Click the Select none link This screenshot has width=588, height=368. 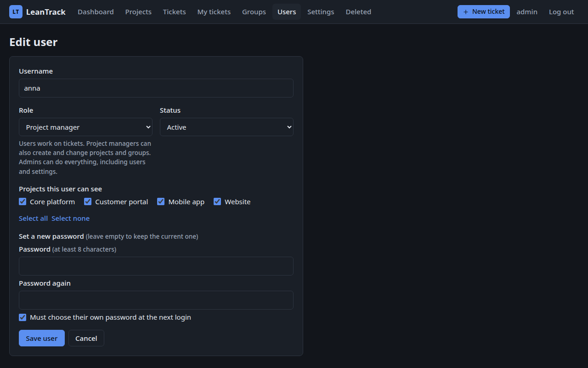(70, 218)
